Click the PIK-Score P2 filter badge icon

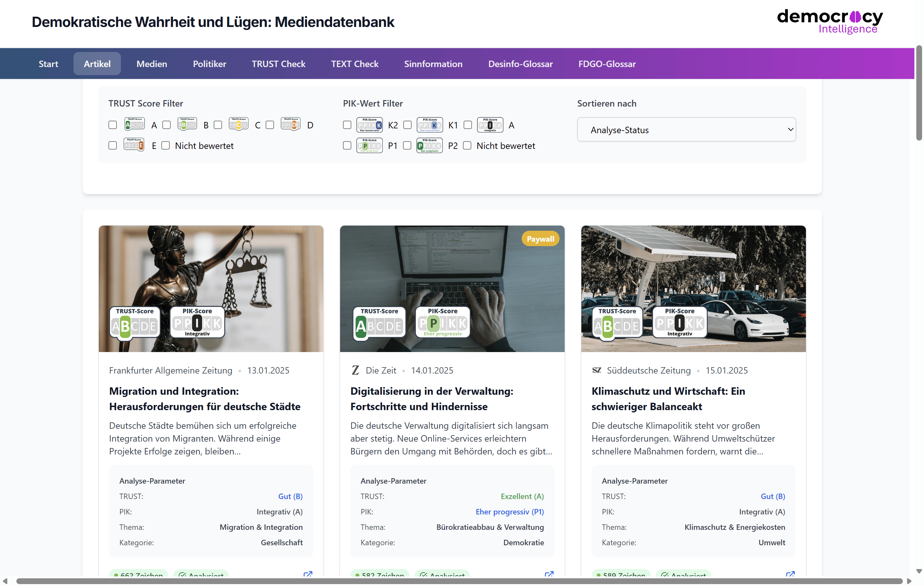[x=429, y=145]
